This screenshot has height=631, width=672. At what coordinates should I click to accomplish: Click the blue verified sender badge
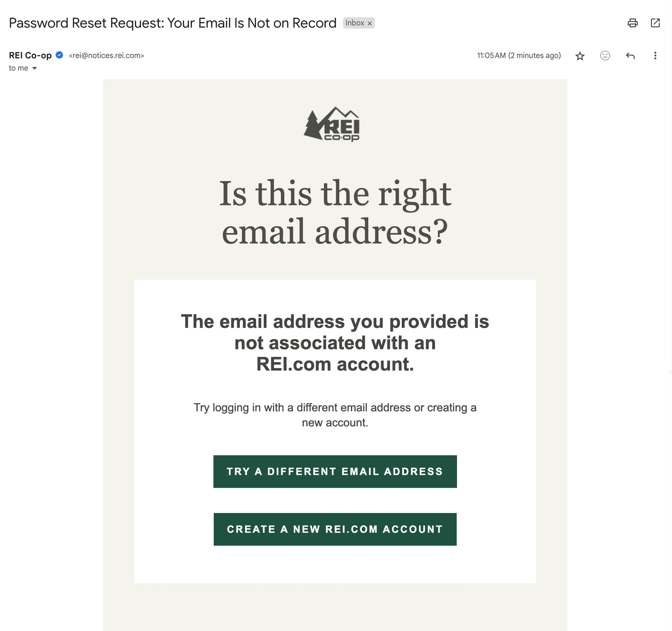tap(60, 55)
